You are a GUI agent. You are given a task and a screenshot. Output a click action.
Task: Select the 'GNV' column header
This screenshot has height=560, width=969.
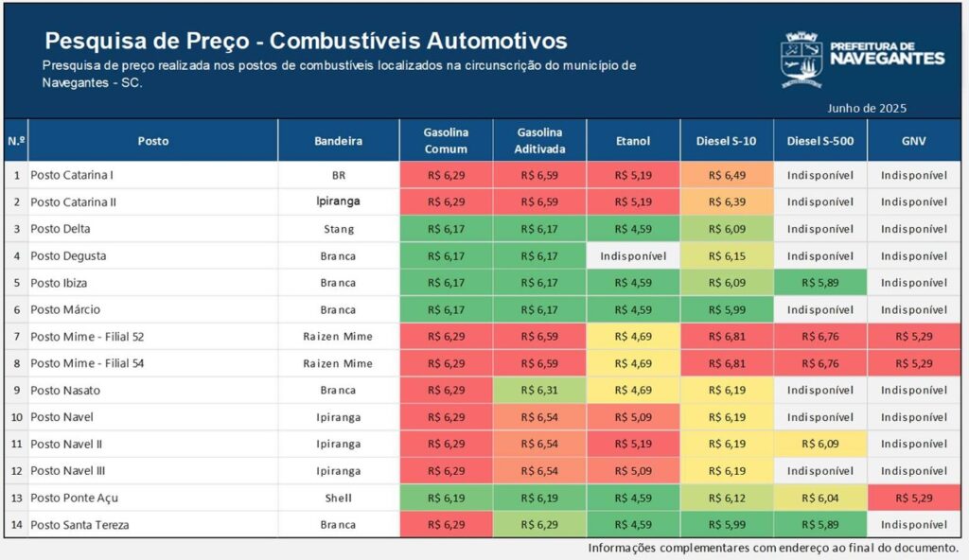(x=913, y=141)
